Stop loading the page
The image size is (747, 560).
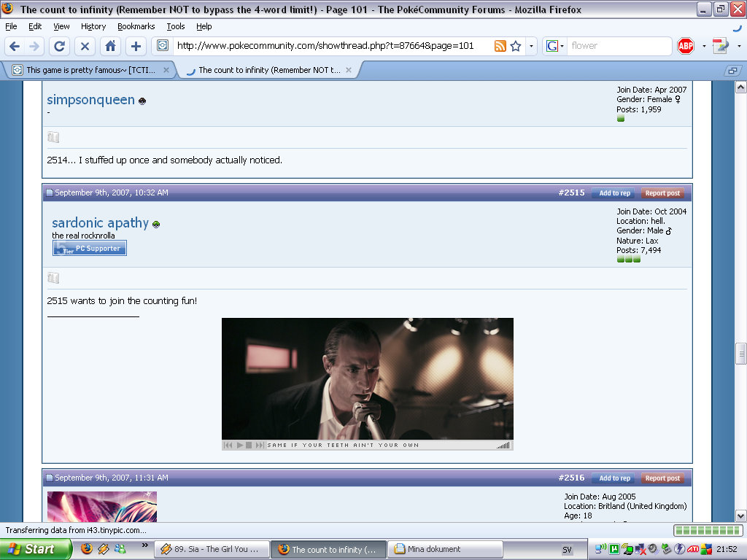(x=85, y=46)
